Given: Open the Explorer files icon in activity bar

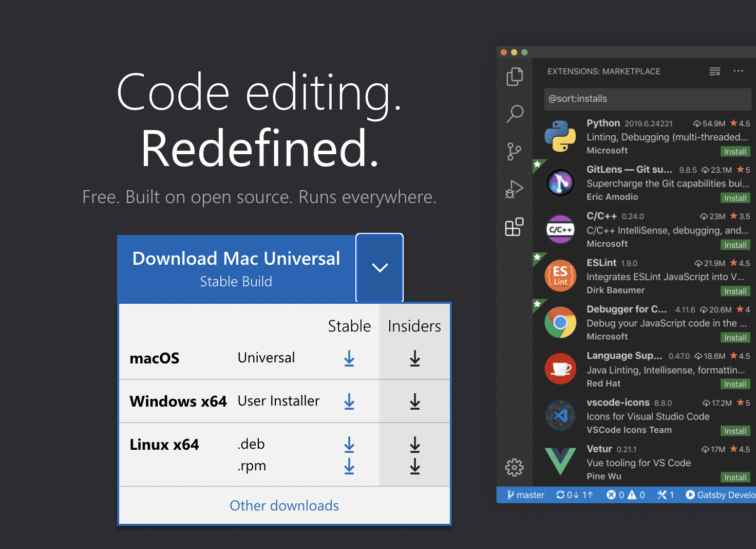Looking at the screenshot, I should click(x=515, y=77).
